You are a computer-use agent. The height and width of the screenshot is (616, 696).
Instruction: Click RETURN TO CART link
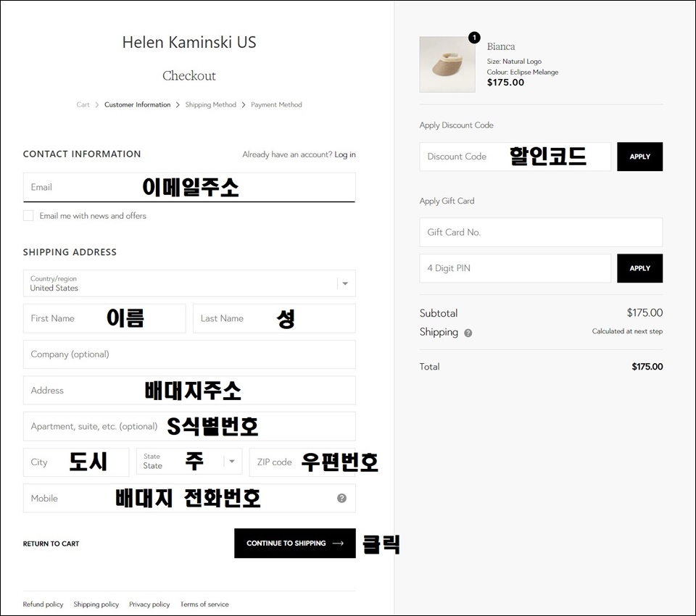point(51,544)
